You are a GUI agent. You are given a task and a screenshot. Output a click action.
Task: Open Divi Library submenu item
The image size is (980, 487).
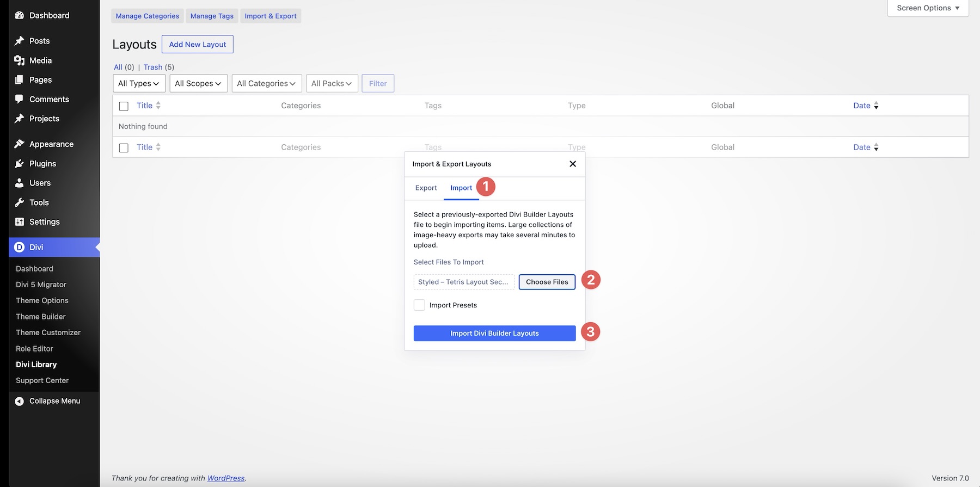pos(36,365)
